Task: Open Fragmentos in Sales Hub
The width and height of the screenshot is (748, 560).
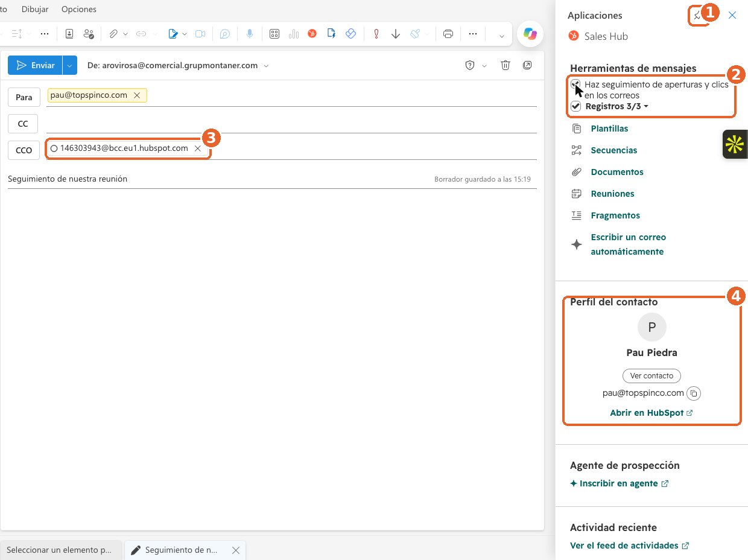Action: [615, 215]
